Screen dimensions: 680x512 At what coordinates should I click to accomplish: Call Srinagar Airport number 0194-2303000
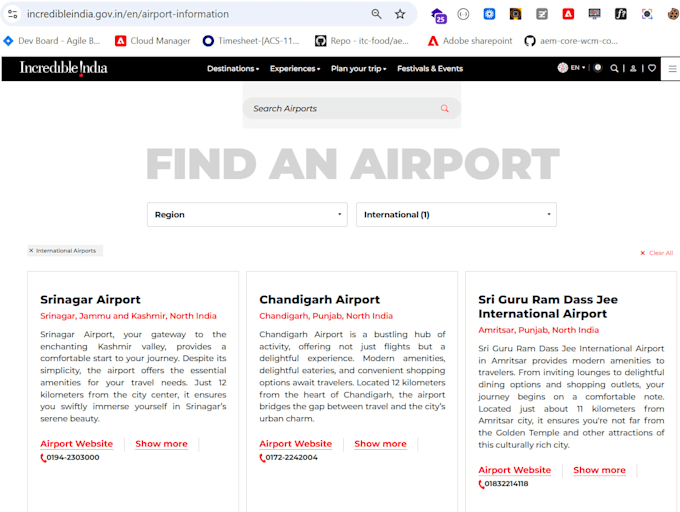coord(70,457)
